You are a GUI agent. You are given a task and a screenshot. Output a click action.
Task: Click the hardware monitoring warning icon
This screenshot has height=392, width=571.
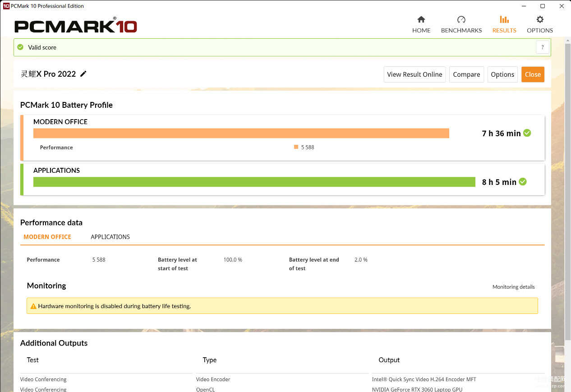click(x=33, y=306)
